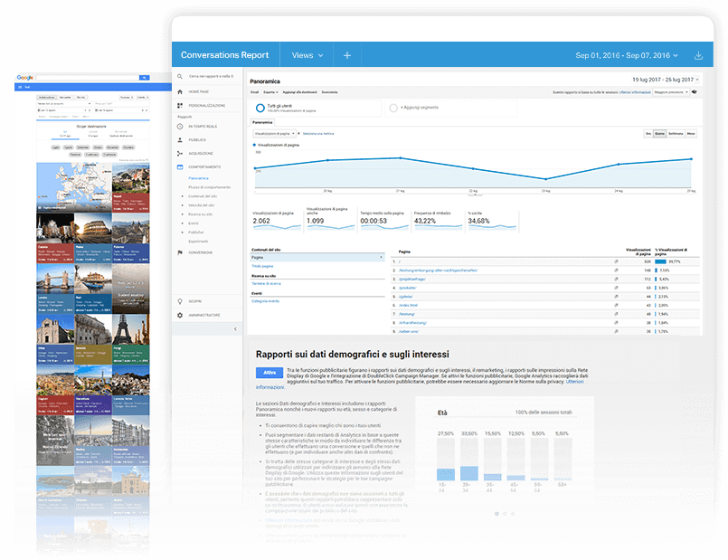Click the Personalizzazione grid icon
The image size is (728, 560).
pos(180,106)
